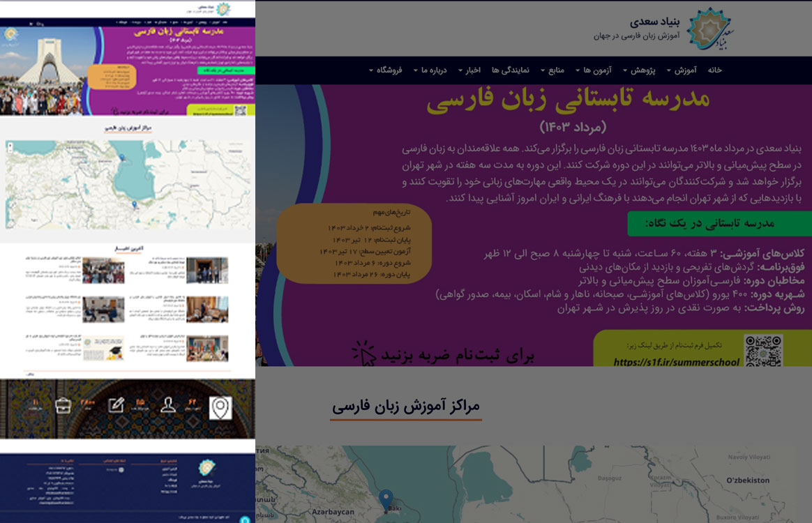
Task: Click the location pin icon in the statistics strip
Action: point(220,407)
